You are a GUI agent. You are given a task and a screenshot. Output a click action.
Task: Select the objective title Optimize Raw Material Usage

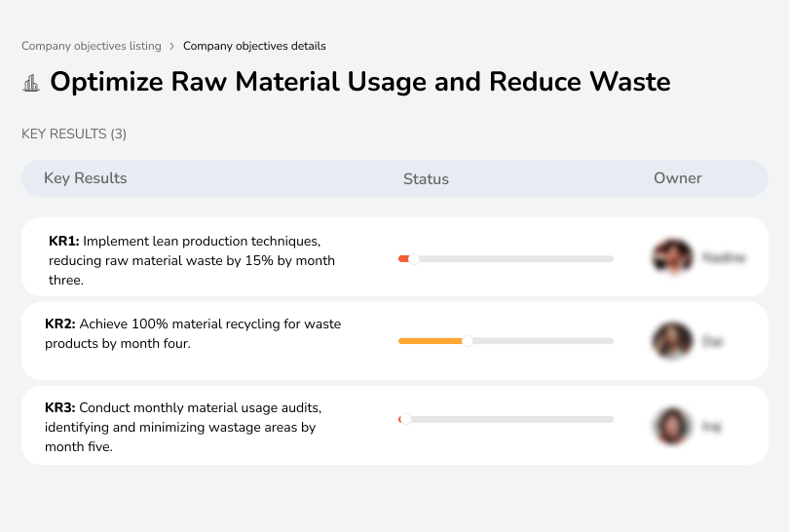tap(360, 82)
